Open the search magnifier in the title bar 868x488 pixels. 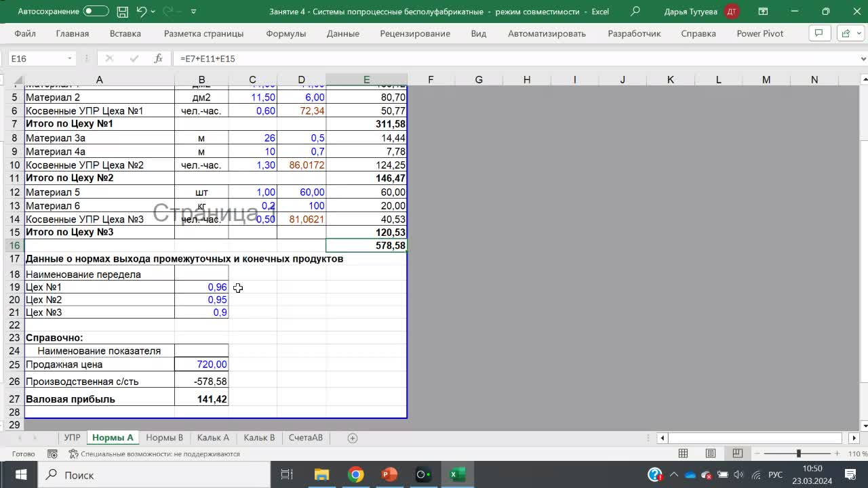point(635,12)
